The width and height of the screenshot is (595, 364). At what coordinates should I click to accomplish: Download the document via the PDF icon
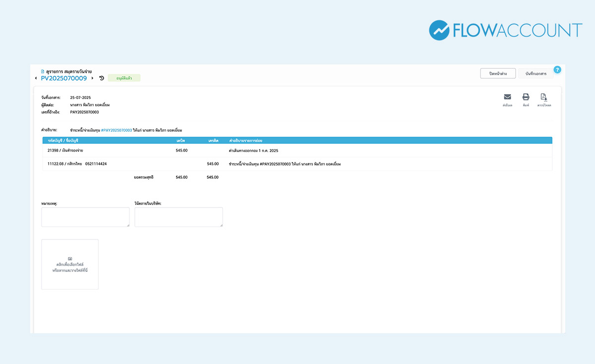pos(544,97)
